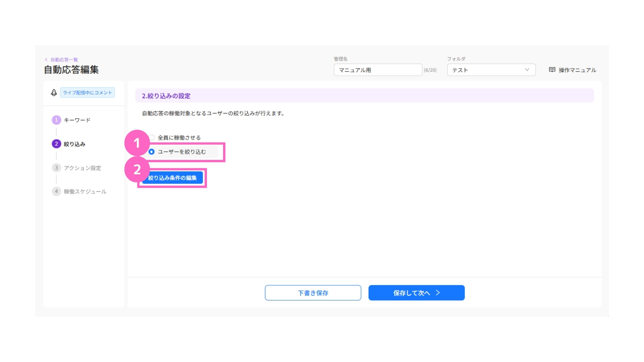Image resolution: width=644 pixels, height=362 pixels.
Task: Select the 全員に稼働させる radio button
Action: click(x=152, y=137)
